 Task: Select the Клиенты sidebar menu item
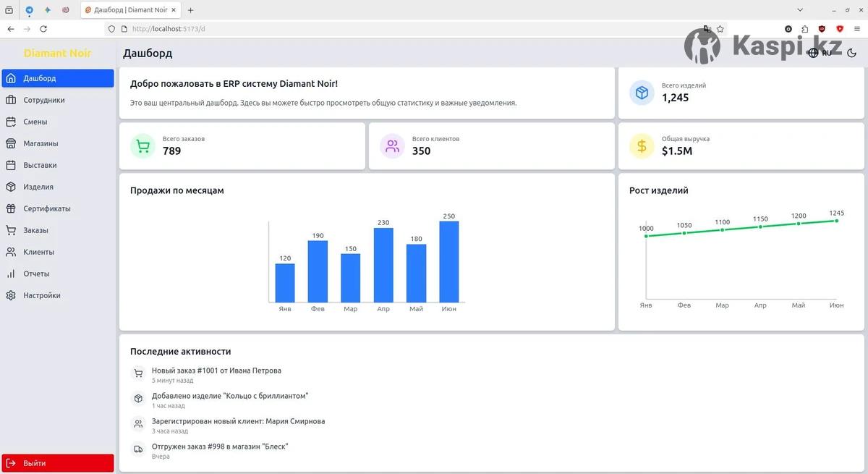coord(38,252)
